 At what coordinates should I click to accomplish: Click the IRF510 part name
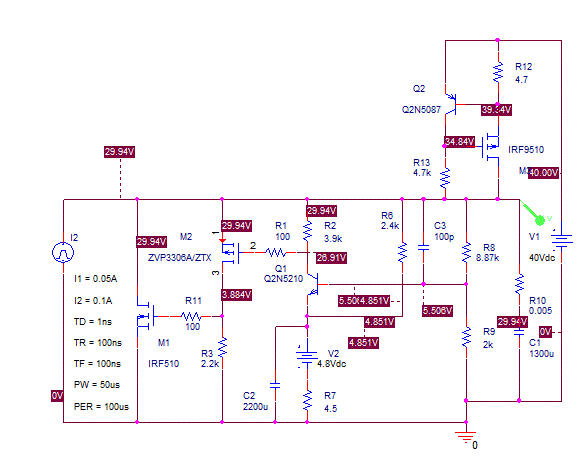tap(164, 364)
